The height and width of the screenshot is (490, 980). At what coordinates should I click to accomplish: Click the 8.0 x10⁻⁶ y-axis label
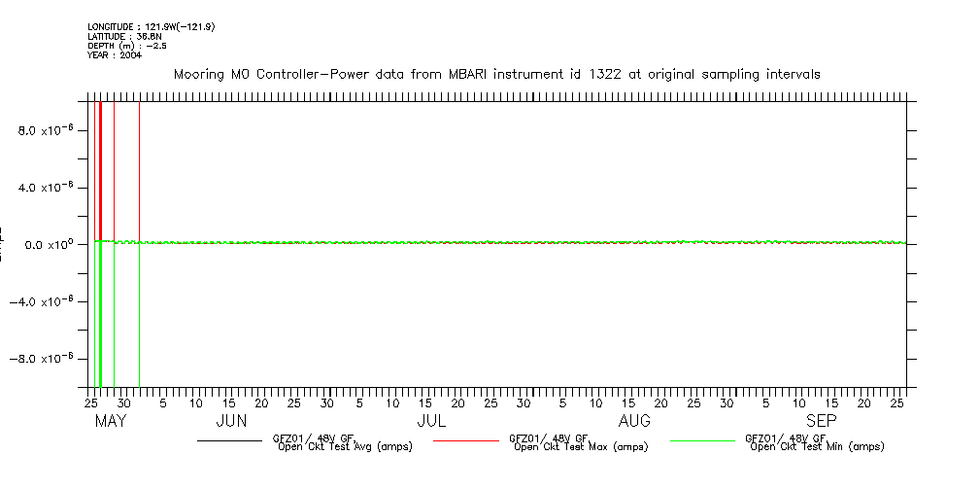[x=47, y=130]
